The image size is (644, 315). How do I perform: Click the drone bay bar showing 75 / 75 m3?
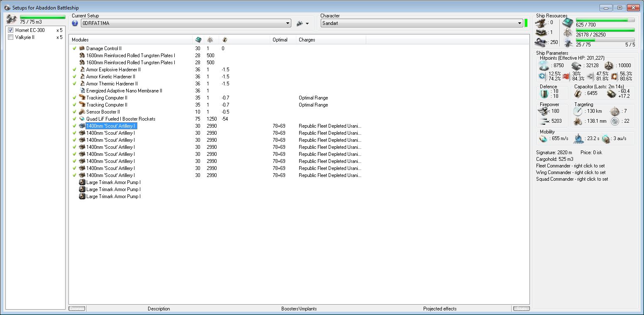[x=43, y=17]
